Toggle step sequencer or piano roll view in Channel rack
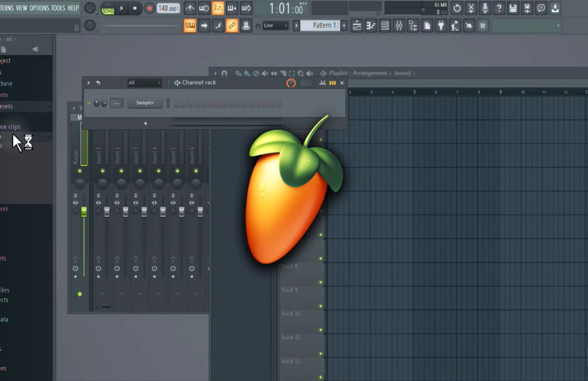 (x=332, y=83)
